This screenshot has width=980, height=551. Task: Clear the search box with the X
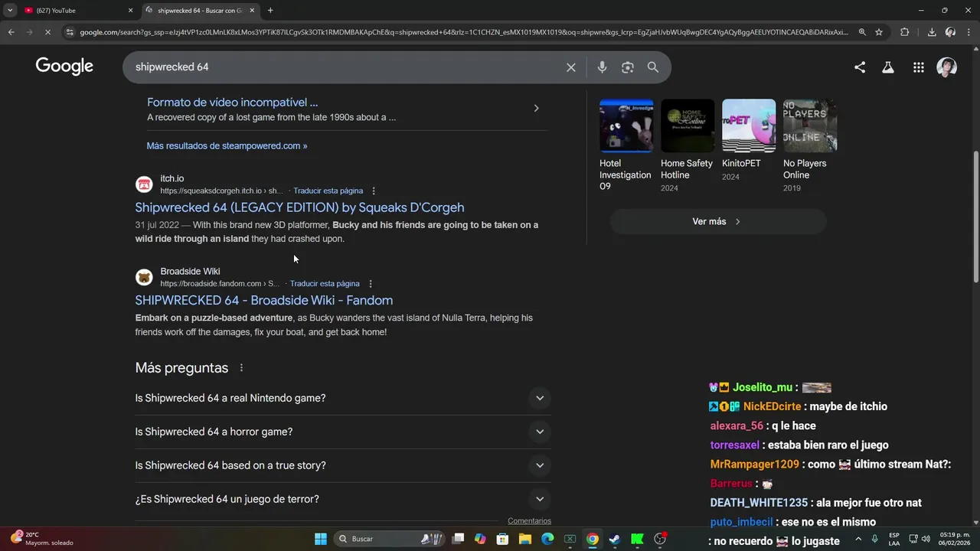pyautogui.click(x=570, y=67)
